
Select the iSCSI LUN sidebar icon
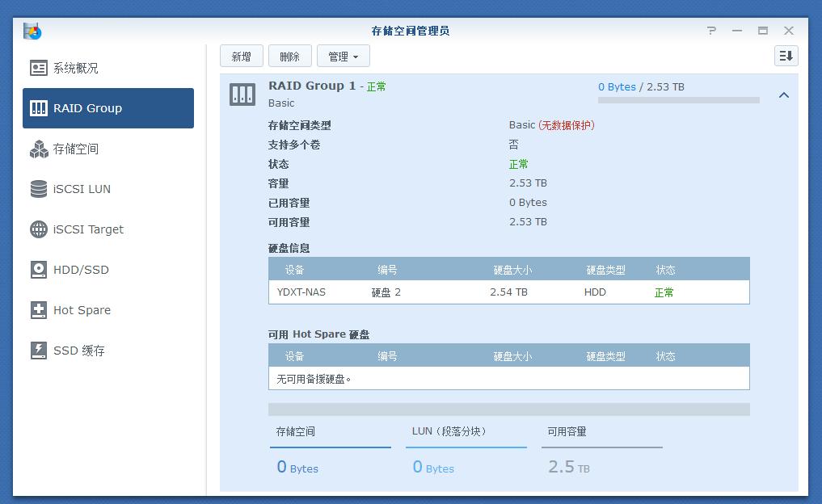tap(38, 188)
